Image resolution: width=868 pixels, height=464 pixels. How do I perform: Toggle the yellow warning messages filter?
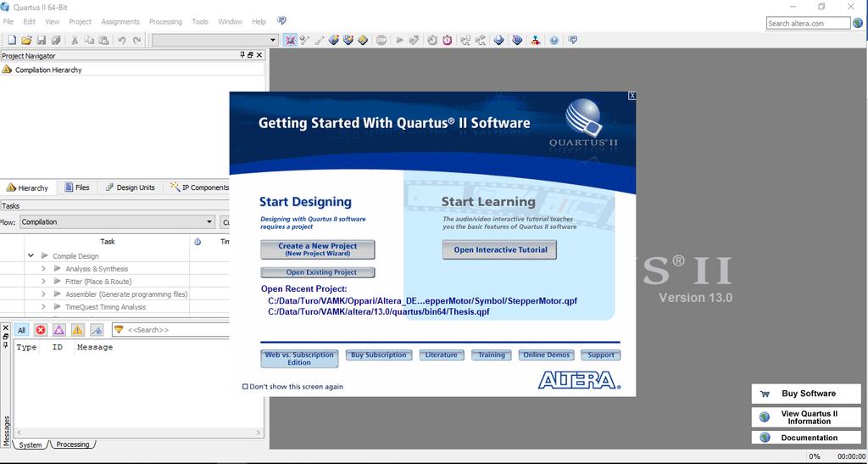(77, 330)
